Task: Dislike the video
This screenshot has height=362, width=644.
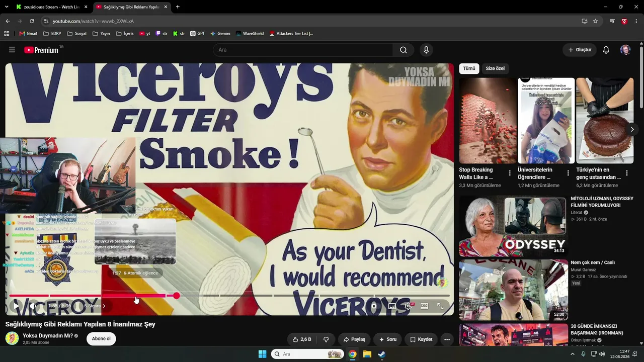Action: coord(326,339)
